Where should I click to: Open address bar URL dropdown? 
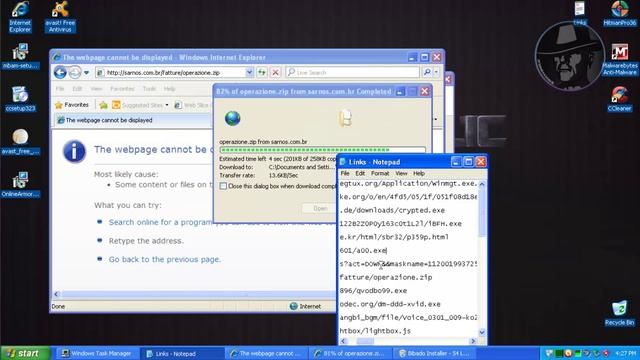(x=249, y=72)
